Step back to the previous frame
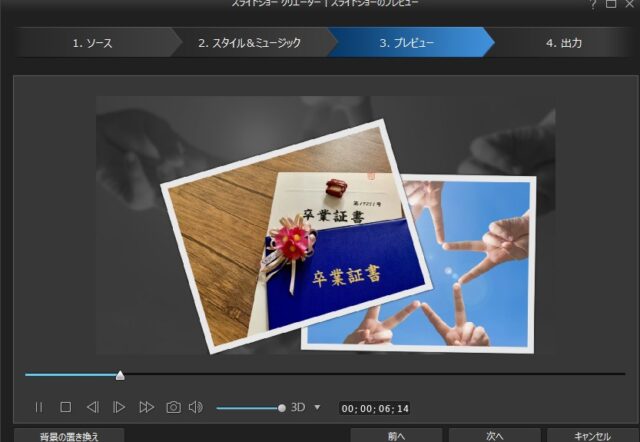The height and width of the screenshot is (442, 640). tap(92, 407)
